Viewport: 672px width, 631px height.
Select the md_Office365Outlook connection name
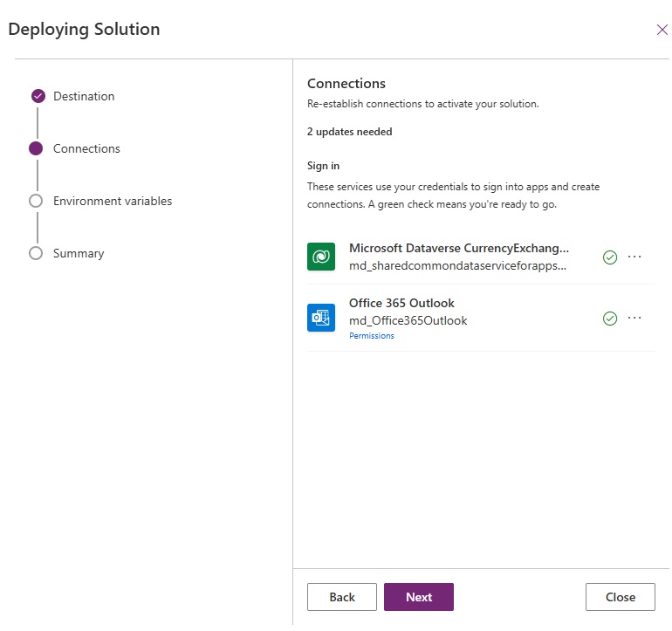[408, 320]
